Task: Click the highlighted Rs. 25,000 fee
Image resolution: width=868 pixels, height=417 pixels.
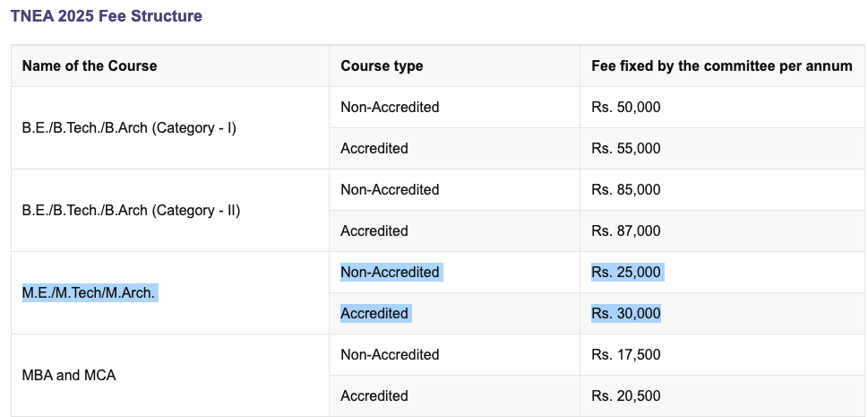Action: pos(625,272)
